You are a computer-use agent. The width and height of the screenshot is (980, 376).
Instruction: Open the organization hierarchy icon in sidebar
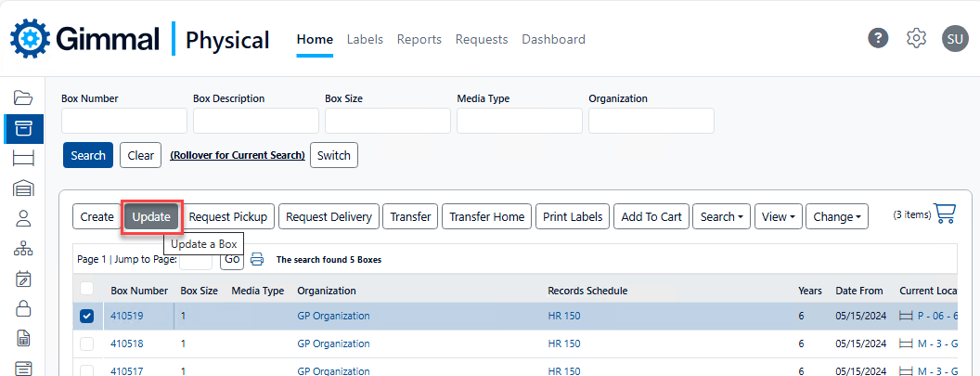tap(23, 249)
